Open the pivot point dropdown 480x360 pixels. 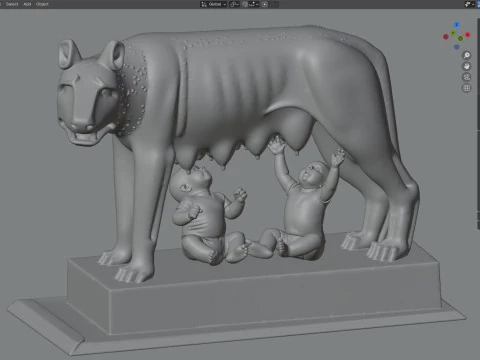click(x=234, y=4)
